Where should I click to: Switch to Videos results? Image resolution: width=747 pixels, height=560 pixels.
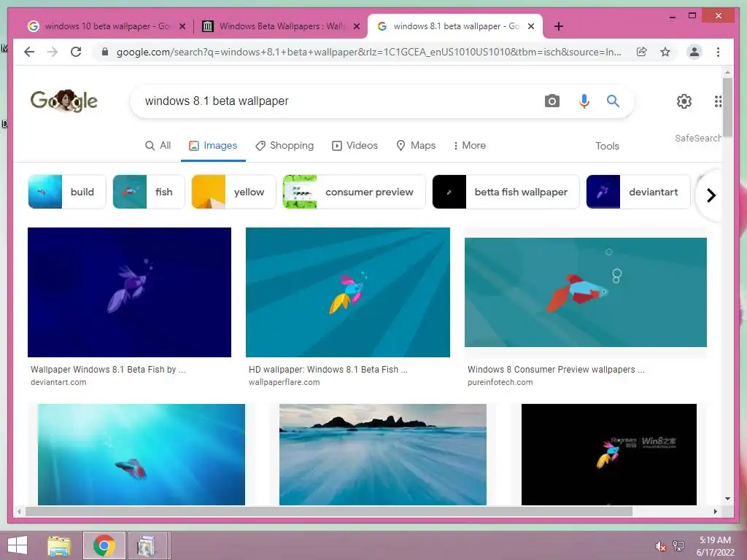(x=355, y=146)
